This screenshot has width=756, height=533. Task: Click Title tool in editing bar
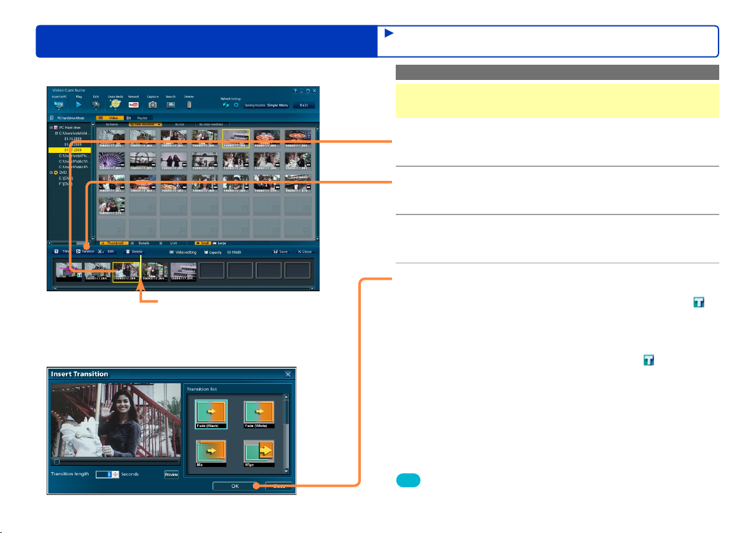click(x=62, y=251)
